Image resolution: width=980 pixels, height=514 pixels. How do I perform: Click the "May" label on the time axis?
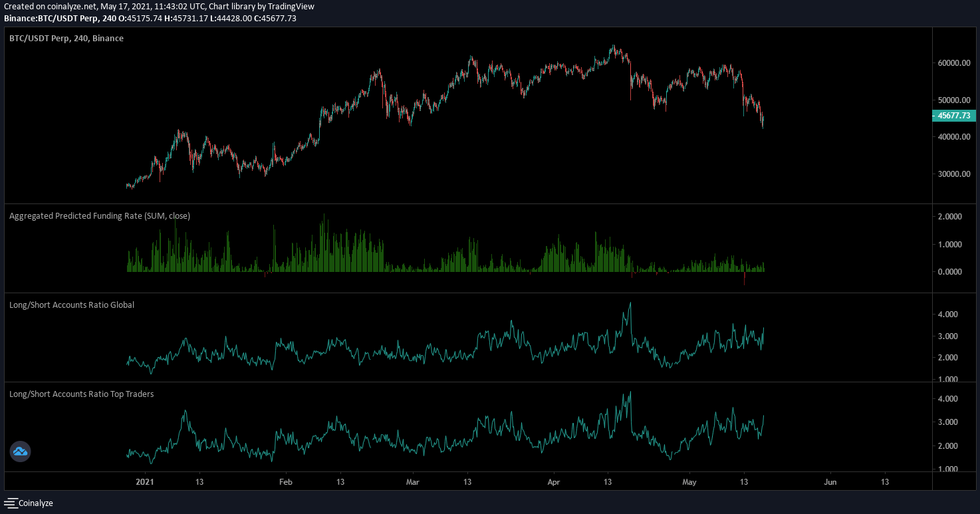pyautogui.click(x=689, y=482)
